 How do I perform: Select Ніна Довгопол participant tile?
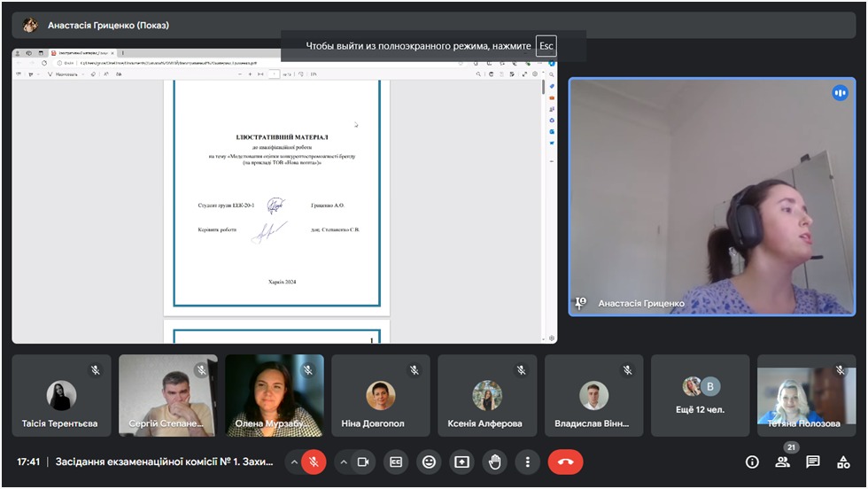(381, 395)
